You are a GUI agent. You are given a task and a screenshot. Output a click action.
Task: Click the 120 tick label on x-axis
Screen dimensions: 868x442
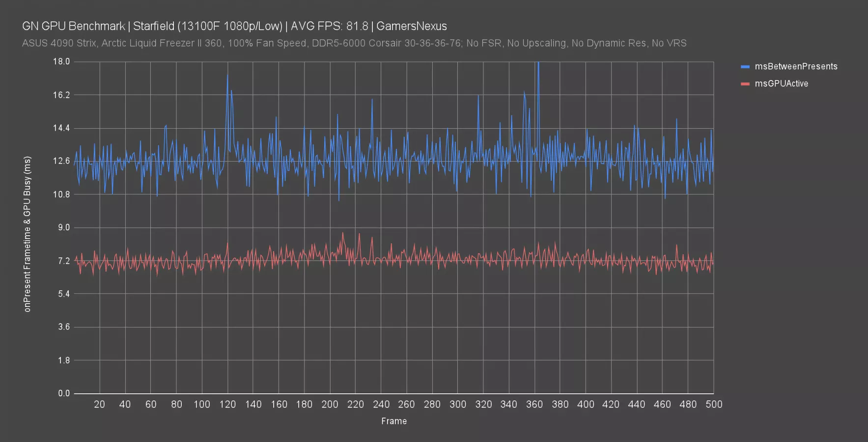pyautogui.click(x=227, y=404)
